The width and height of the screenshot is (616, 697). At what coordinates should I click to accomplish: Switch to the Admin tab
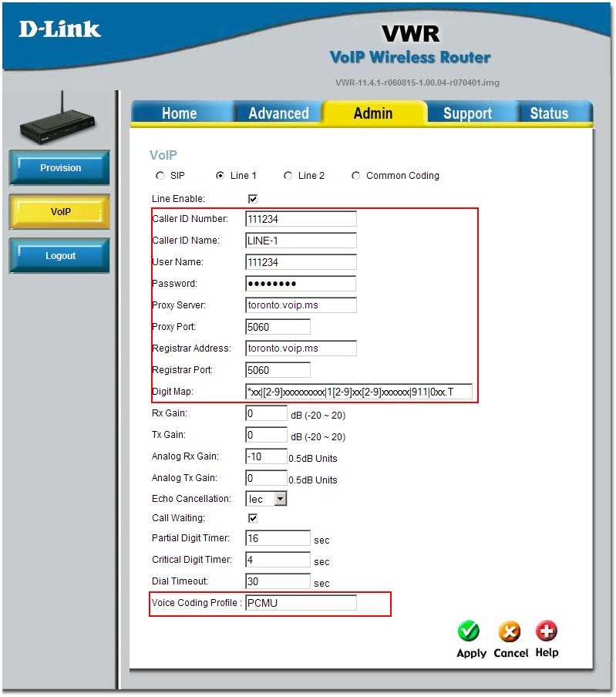[x=373, y=113]
